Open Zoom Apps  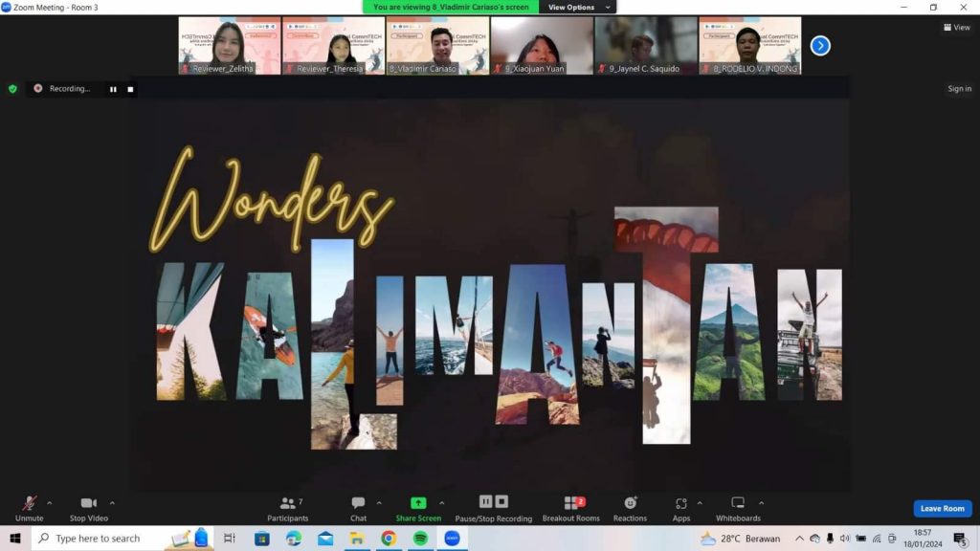(x=681, y=509)
